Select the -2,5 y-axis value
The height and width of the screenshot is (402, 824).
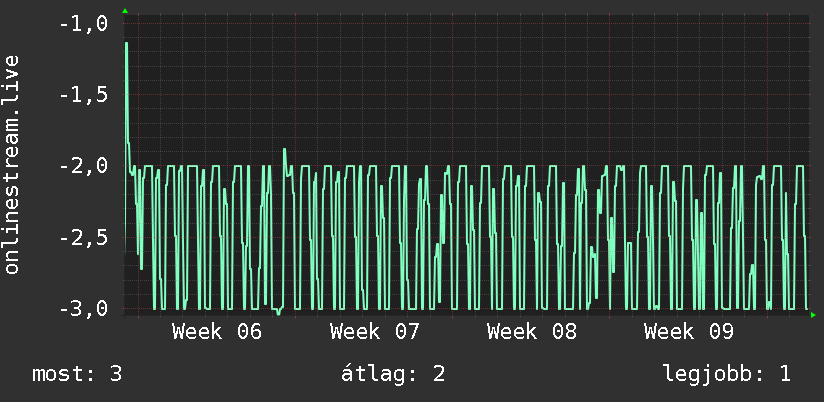pyautogui.click(x=84, y=238)
